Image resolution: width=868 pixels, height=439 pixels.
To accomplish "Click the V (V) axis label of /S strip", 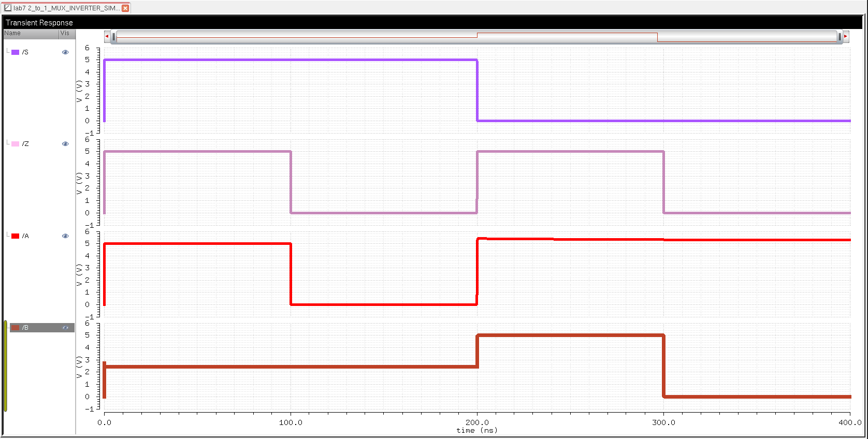I will pos(79,91).
